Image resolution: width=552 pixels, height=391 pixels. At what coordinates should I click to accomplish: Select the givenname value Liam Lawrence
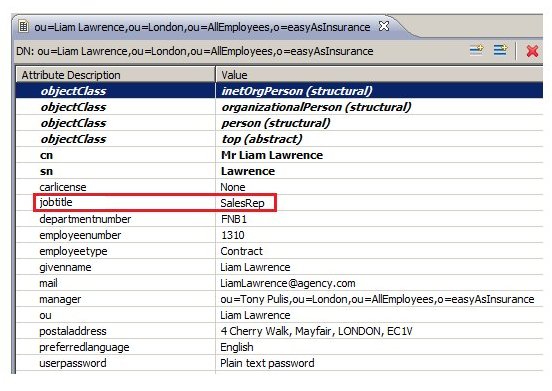(255, 267)
